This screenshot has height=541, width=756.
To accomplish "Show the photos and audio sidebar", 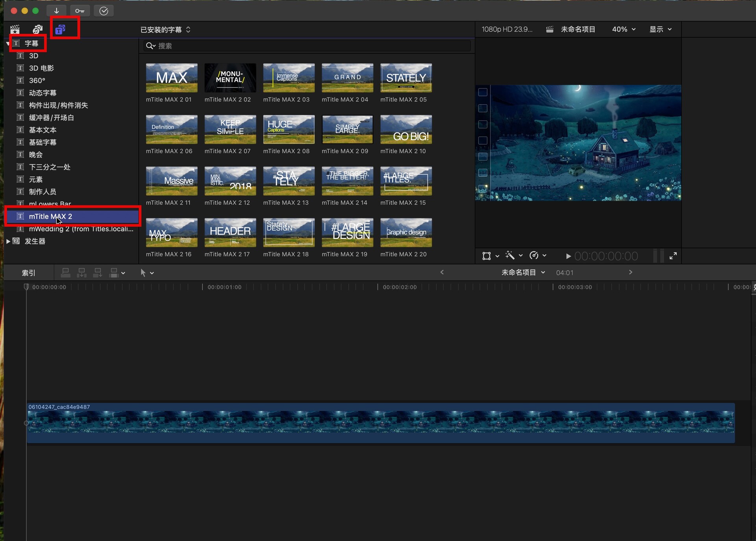I will [x=37, y=29].
